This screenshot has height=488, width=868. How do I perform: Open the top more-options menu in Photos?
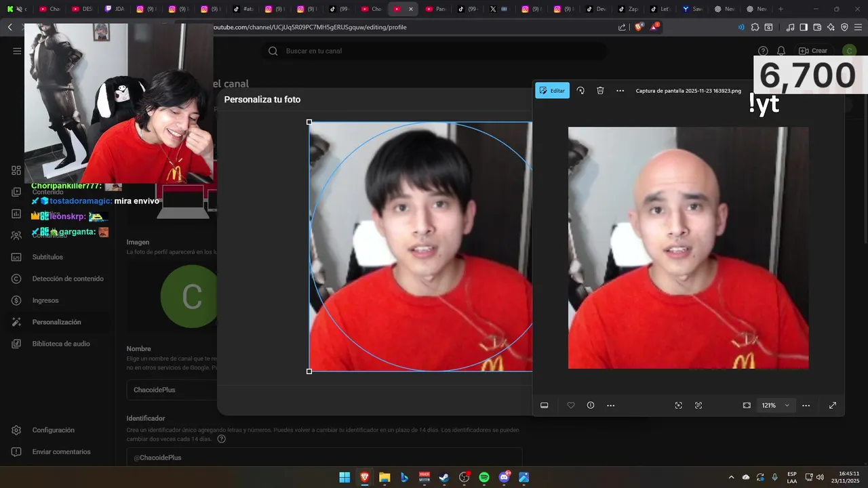[x=620, y=90]
